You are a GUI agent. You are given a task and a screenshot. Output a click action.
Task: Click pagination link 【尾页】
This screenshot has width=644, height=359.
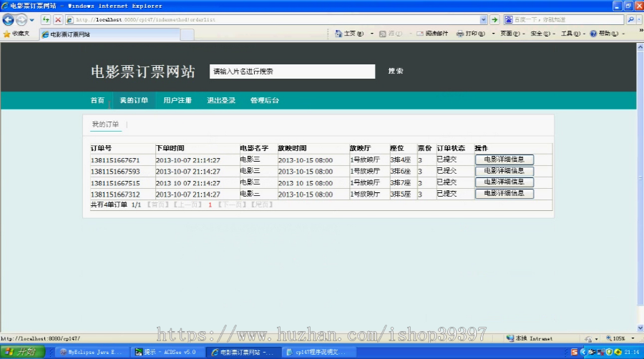tap(262, 205)
